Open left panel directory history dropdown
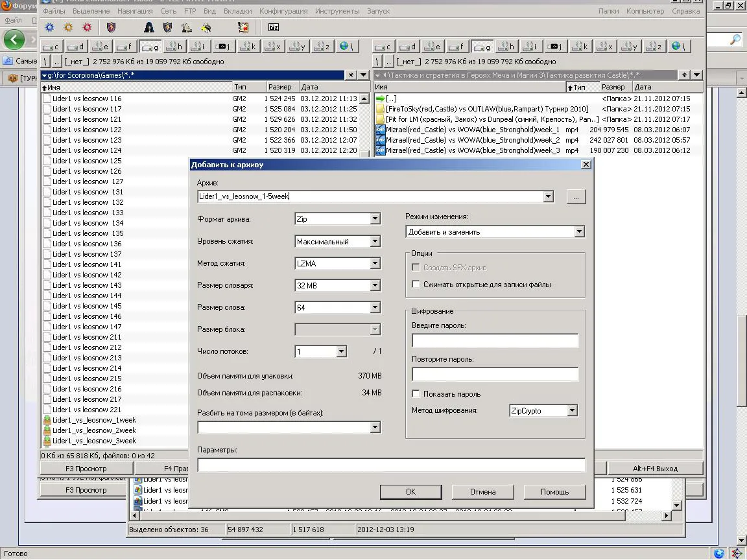Screen dimensions: 747x560 pyautogui.click(x=364, y=75)
